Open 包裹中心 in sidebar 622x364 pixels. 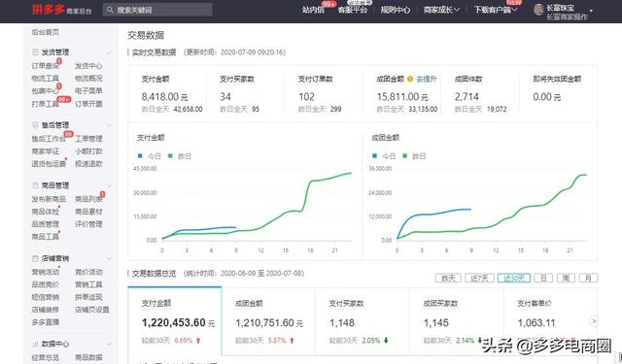[46, 91]
